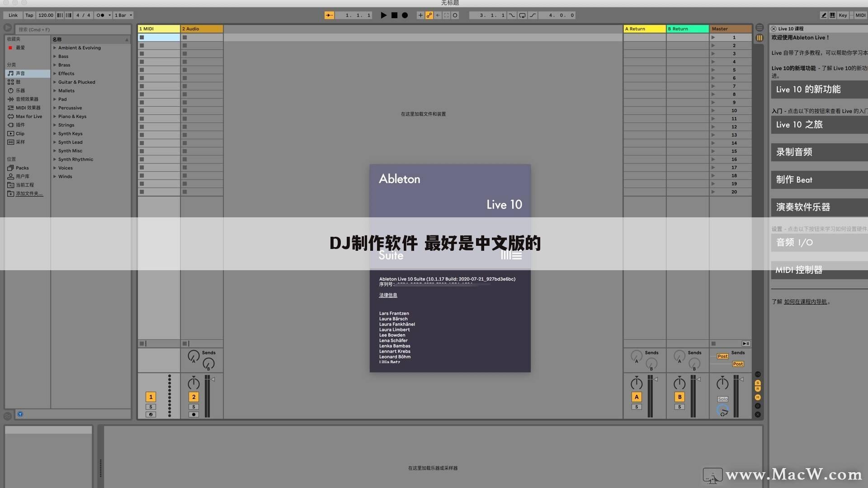Adjust Master track pan knob
The image size is (868, 488).
722,383
